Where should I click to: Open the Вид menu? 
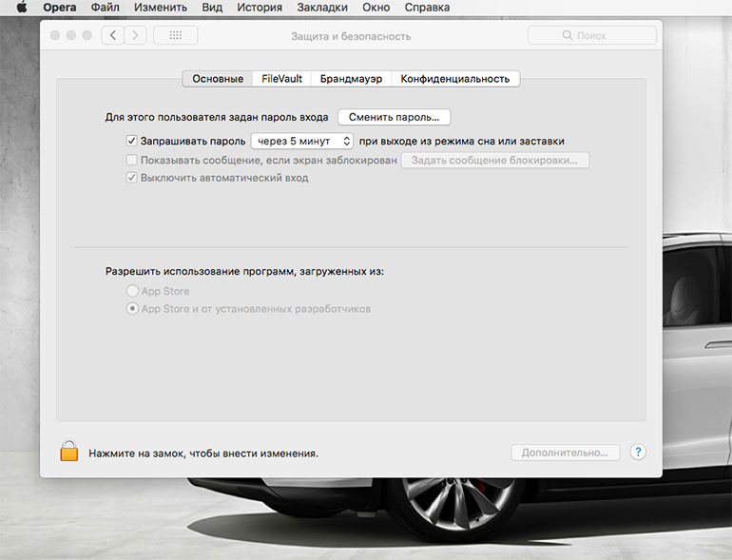pyautogui.click(x=212, y=8)
